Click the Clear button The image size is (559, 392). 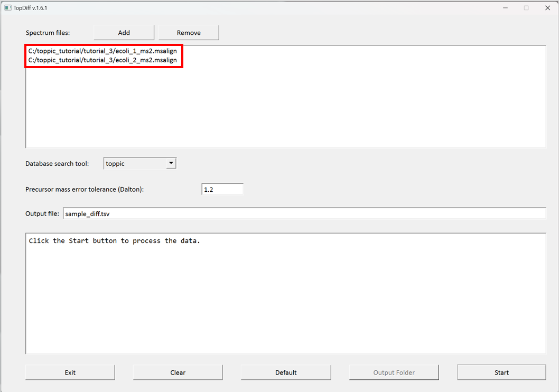(178, 372)
